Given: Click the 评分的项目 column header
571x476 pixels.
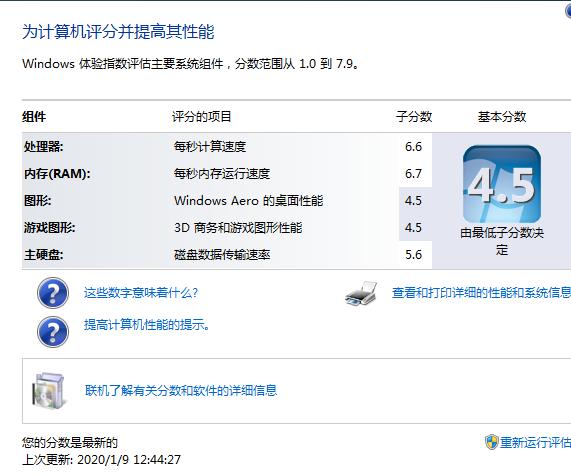Looking at the screenshot, I should [202, 117].
